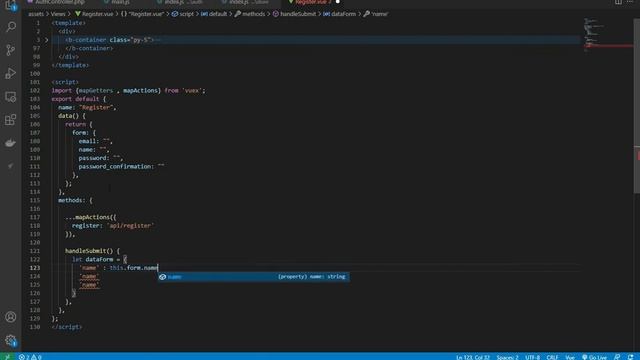The height and width of the screenshot is (360, 640).
Task: Expand folded b-container on line 3
Action: 47,40
